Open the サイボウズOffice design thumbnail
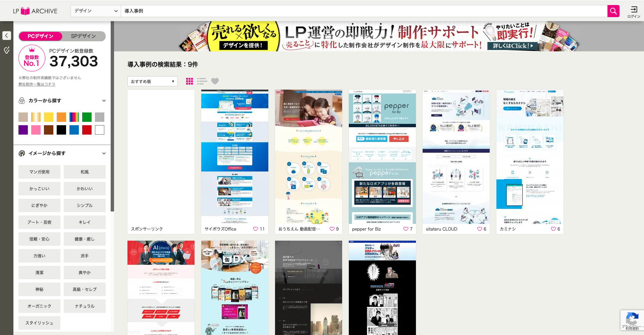 pos(235,157)
